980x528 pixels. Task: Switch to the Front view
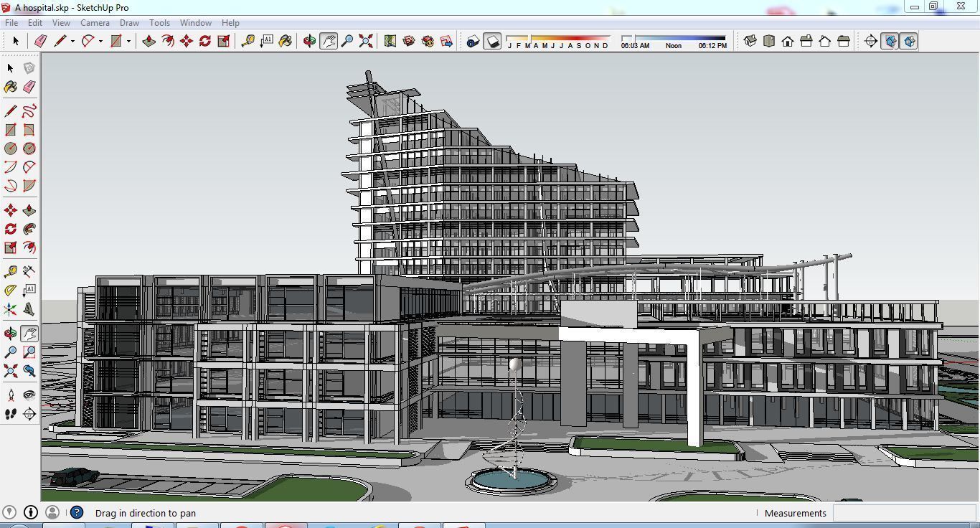(x=788, y=42)
